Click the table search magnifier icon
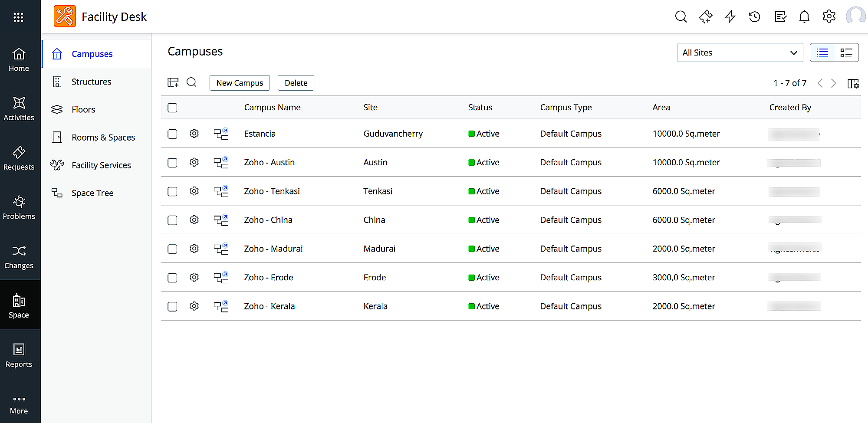Screen dimensions: 868x423 pos(191,82)
